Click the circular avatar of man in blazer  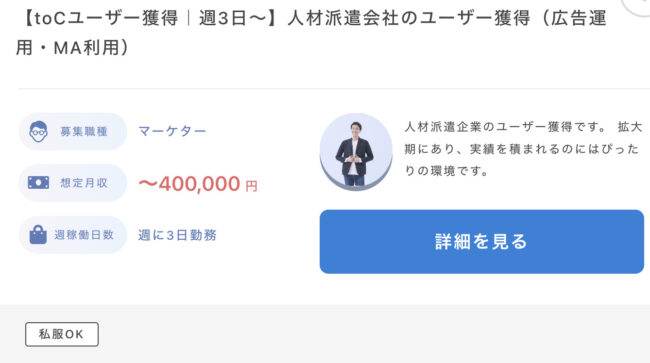tap(356, 152)
